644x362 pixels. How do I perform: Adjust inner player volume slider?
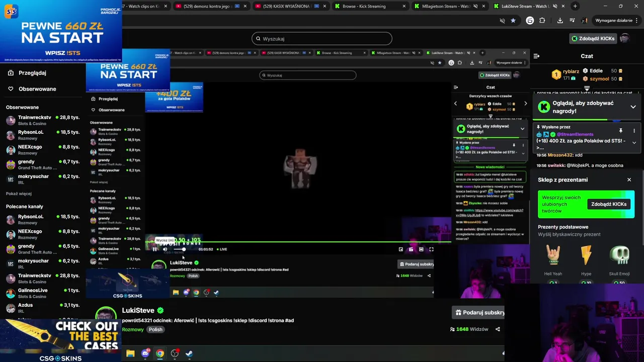(179, 249)
